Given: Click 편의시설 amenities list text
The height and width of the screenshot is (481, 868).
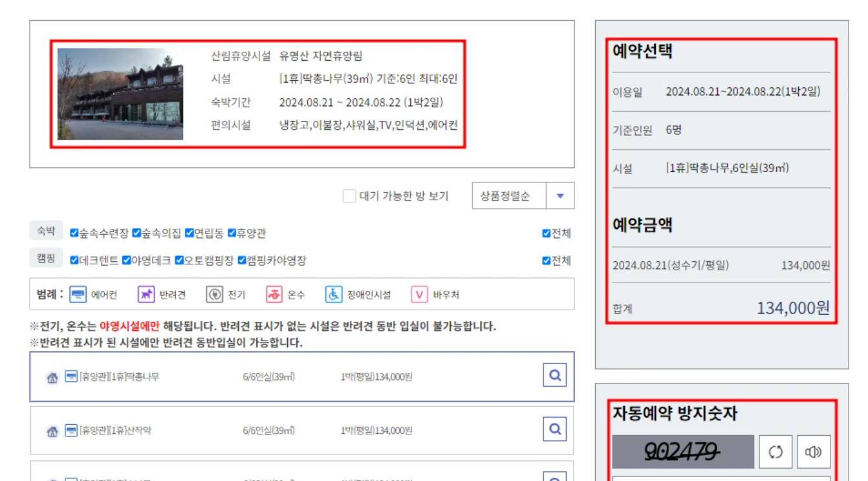Looking at the screenshot, I should (368, 125).
